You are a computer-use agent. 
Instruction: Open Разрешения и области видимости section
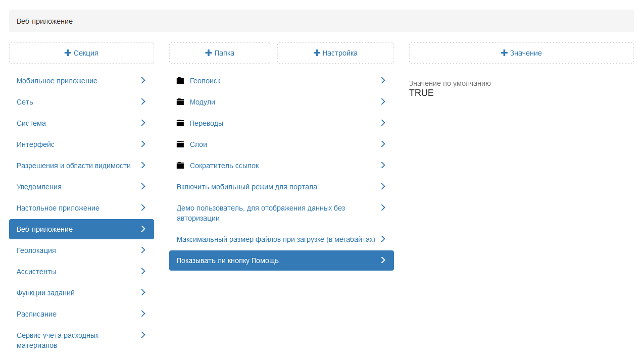point(74,166)
